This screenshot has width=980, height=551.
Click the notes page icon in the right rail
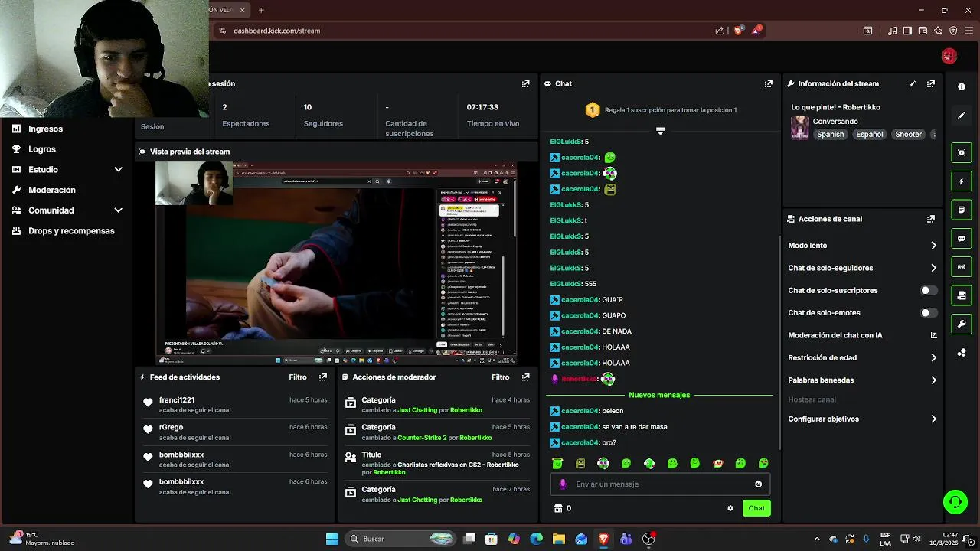[x=962, y=210]
